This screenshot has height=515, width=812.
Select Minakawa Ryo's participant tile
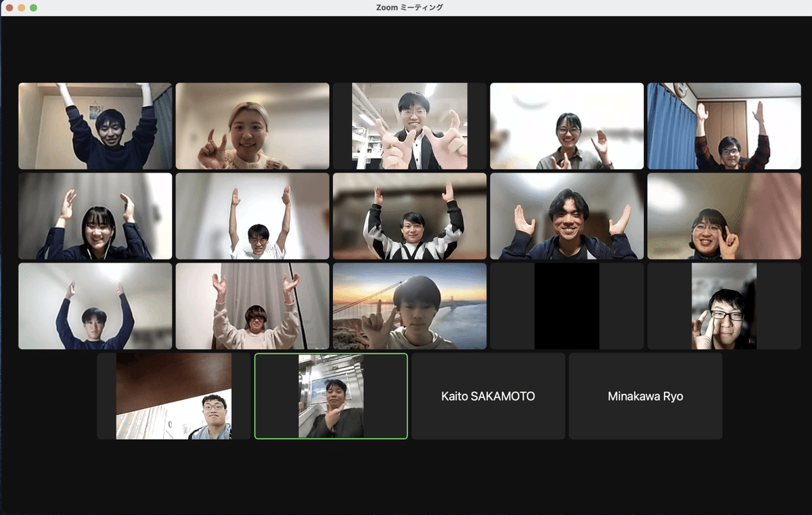pos(646,397)
